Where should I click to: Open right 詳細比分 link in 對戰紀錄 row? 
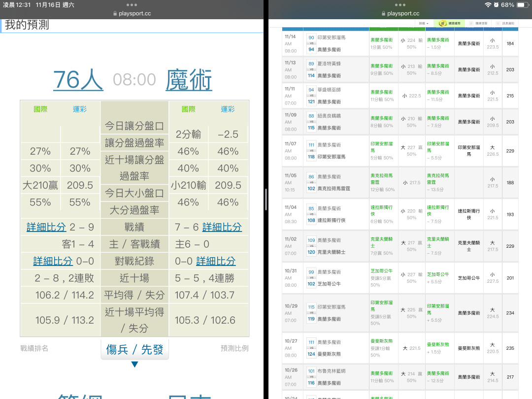click(x=216, y=261)
